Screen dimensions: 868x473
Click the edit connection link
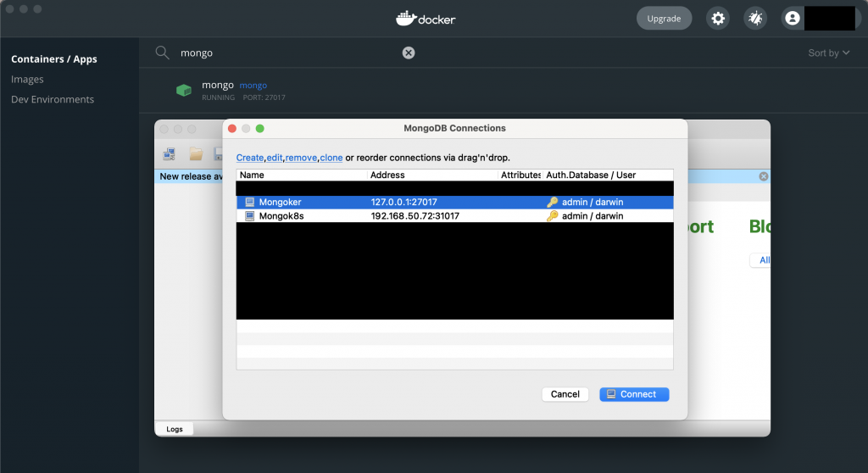[275, 158]
